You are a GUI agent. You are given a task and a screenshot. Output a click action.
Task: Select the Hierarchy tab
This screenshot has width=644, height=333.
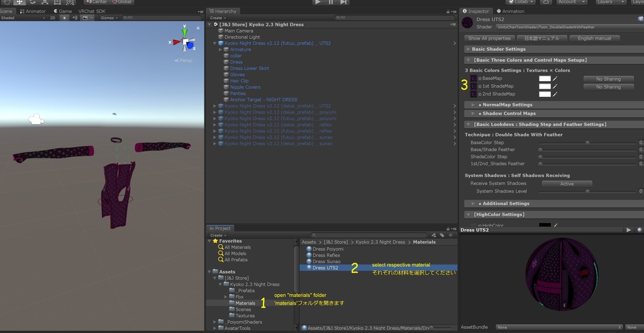[223, 11]
